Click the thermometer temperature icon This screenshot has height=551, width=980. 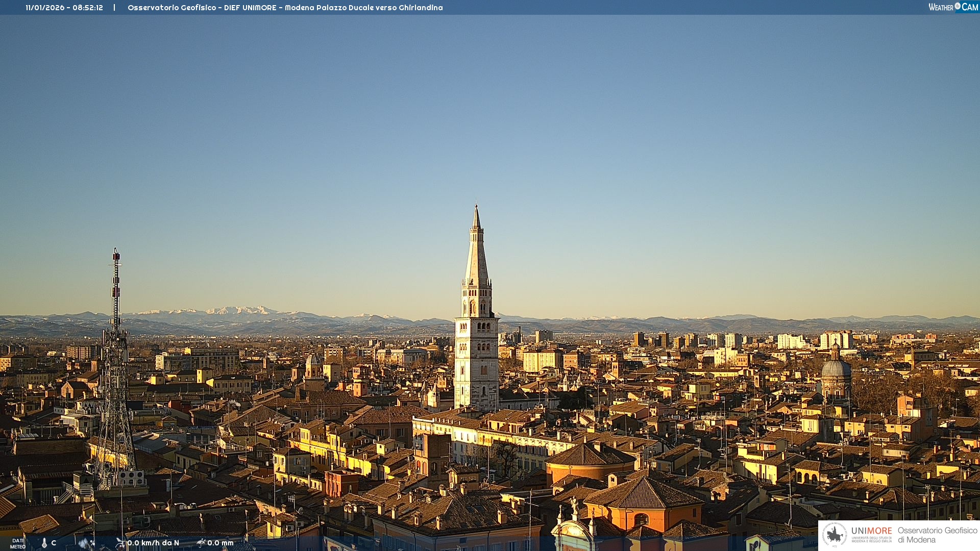[x=44, y=543]
